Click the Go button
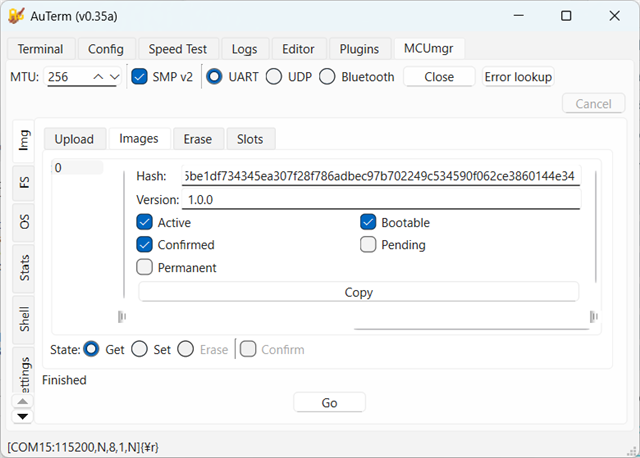The image size is (640, 458). (x=329, y=403)
